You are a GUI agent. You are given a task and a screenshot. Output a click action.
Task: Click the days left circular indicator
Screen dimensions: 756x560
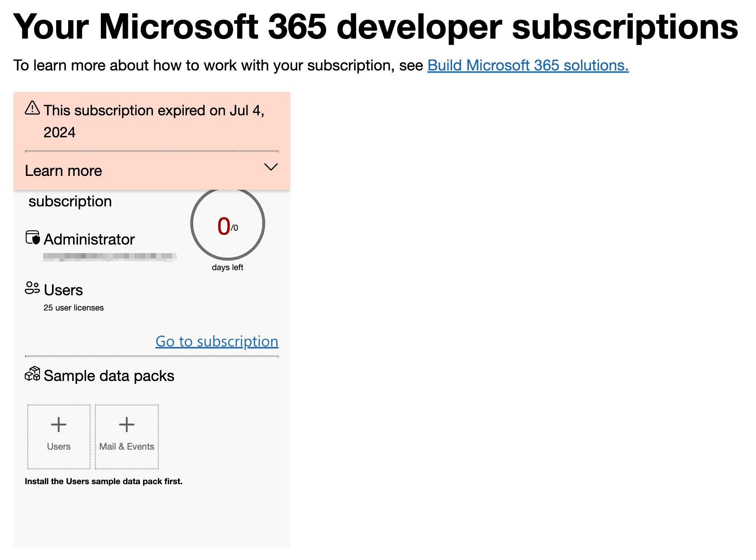click(228, 223)
